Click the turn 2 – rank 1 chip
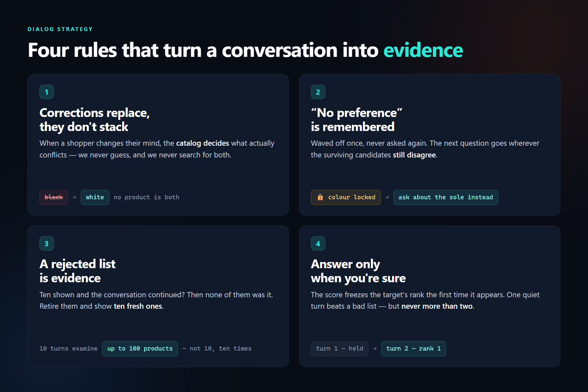The width and height of the screenshot is (588, 392). tap(413, 349)
